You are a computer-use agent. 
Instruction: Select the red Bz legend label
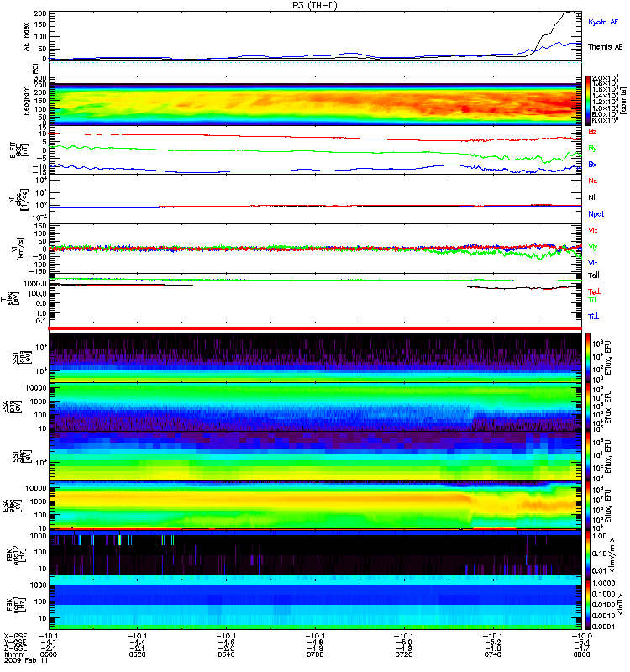click(x=592, y=131)
